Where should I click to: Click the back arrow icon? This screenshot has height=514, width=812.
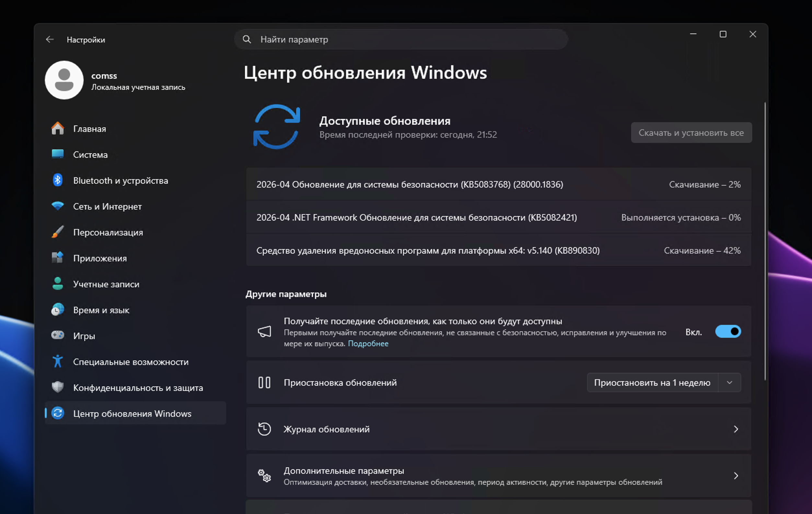click(x=50, y=40)
